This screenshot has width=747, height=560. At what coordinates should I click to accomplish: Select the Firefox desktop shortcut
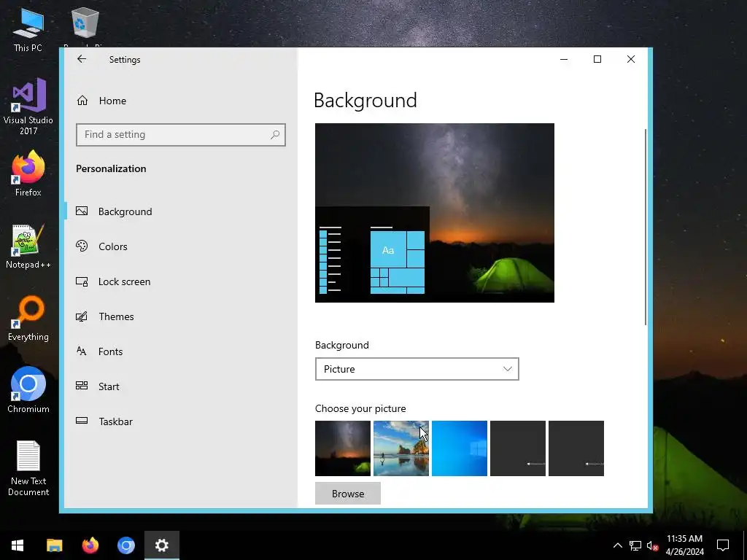click(28, 174)
